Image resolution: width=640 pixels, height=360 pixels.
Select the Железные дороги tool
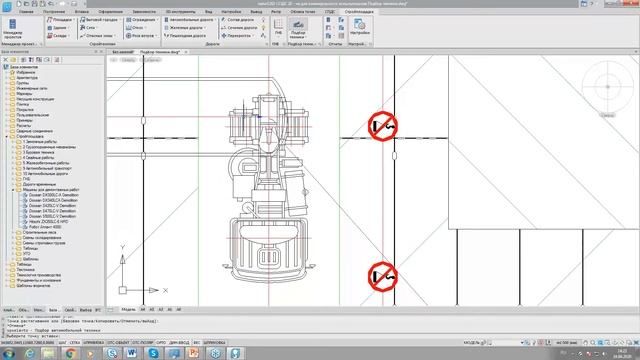pos(185,28)
